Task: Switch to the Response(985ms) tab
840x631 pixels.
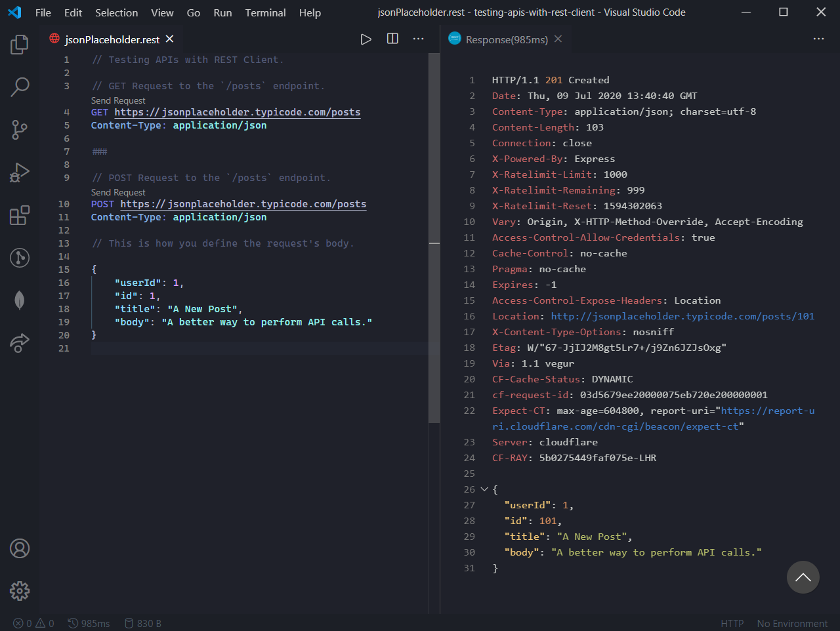Action: click(x=505, y=39)
